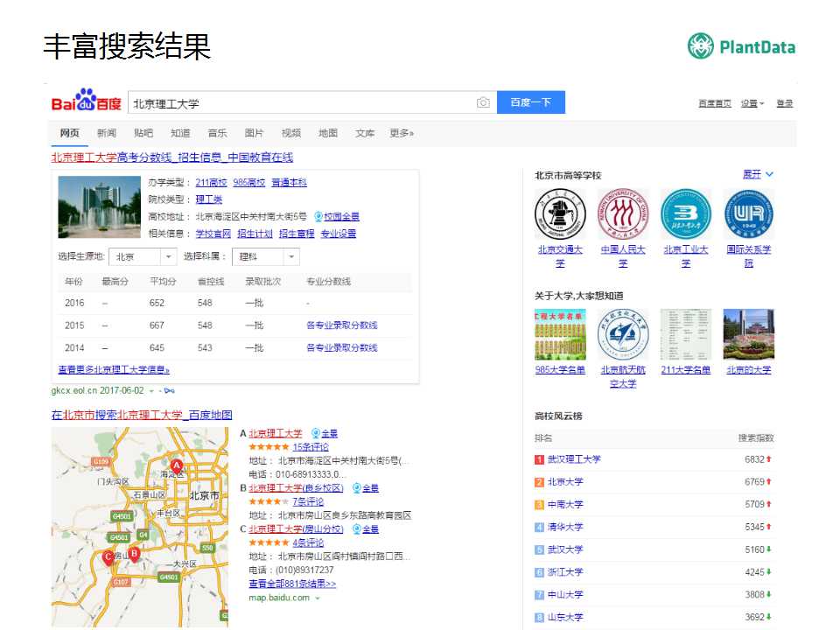Image resolution: width=840 pixels, height=630 pixels.
Task: Click map marker A on the map
Action: coord(177,465)
